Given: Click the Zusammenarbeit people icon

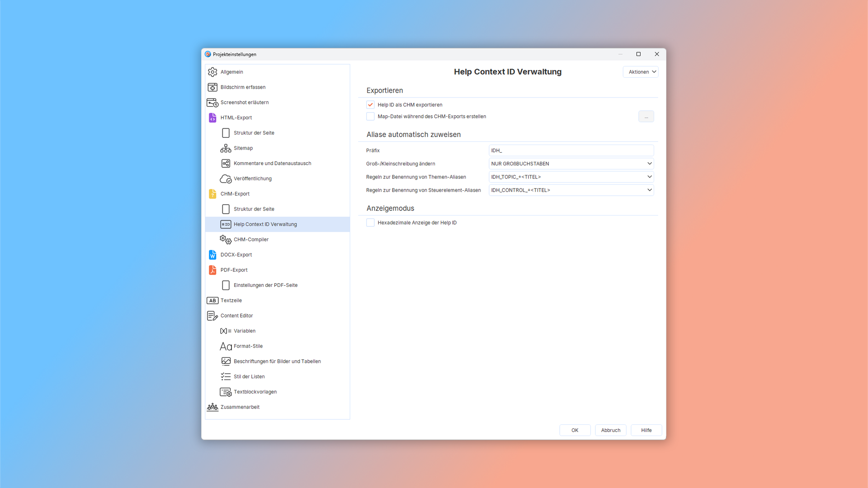Looking at the screenshot, I should [x=212, y=407].
